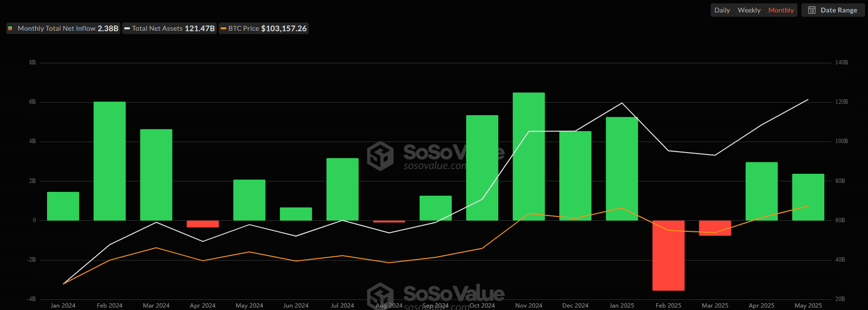
Task: Click the 121.47B net assets value
Action: pos(199,28)
